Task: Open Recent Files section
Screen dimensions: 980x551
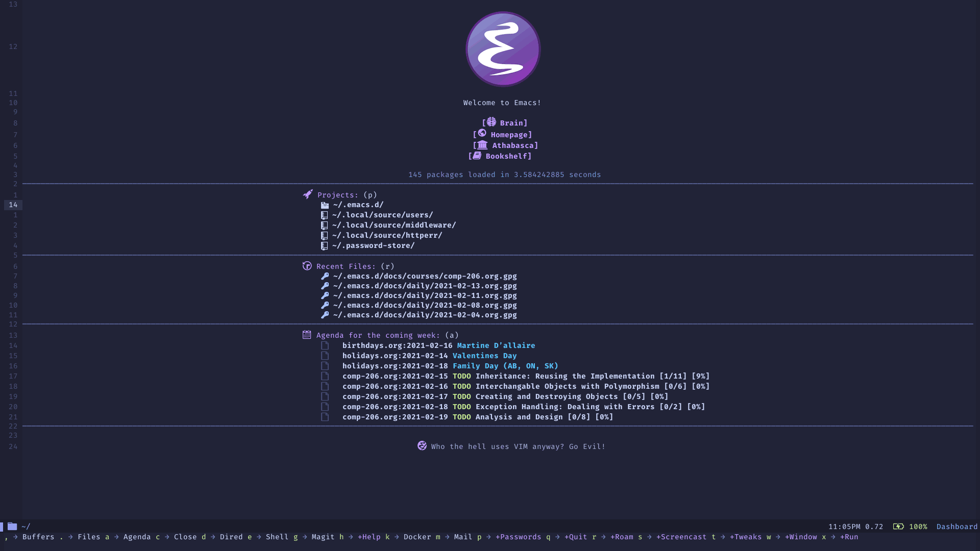Action: point(346,265)
